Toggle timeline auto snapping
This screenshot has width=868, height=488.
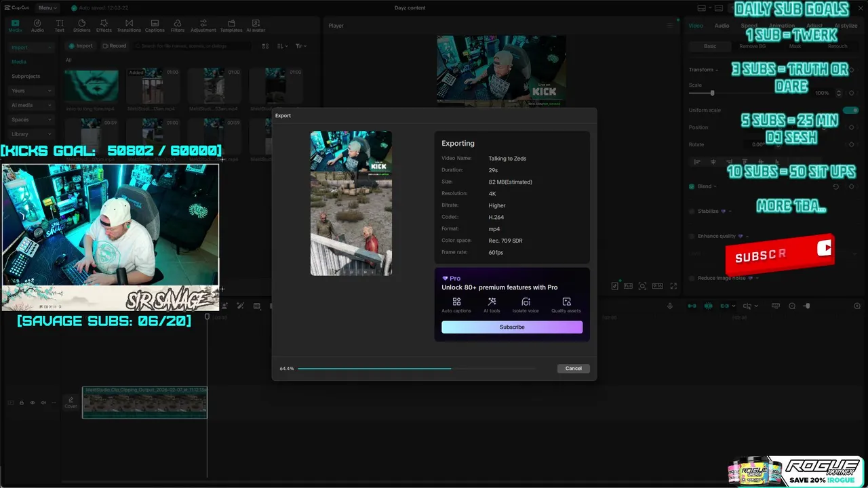(x=709, y=306)
